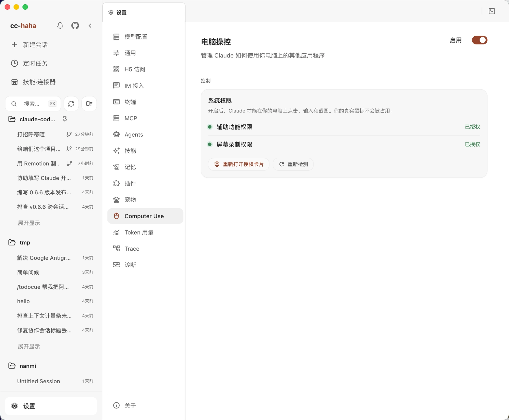Viewport: 509px width, 420px height.
Task: Start a 新建会话 new session
Action: [x=51, y=45]
